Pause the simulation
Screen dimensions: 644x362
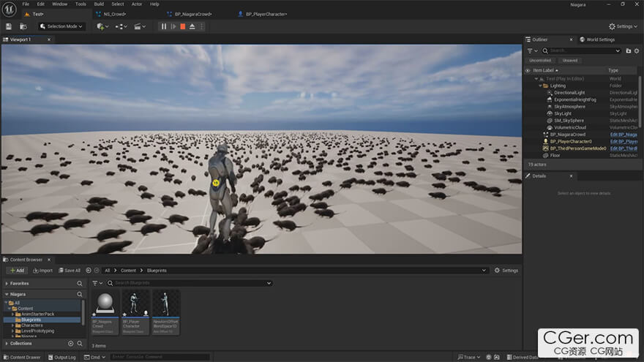point(164,26)
